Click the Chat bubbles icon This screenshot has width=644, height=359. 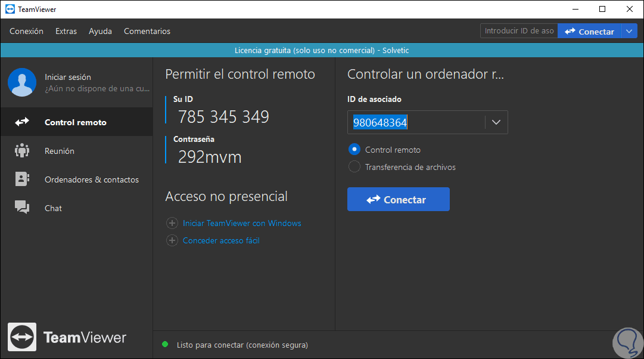[x=22, y=208]
